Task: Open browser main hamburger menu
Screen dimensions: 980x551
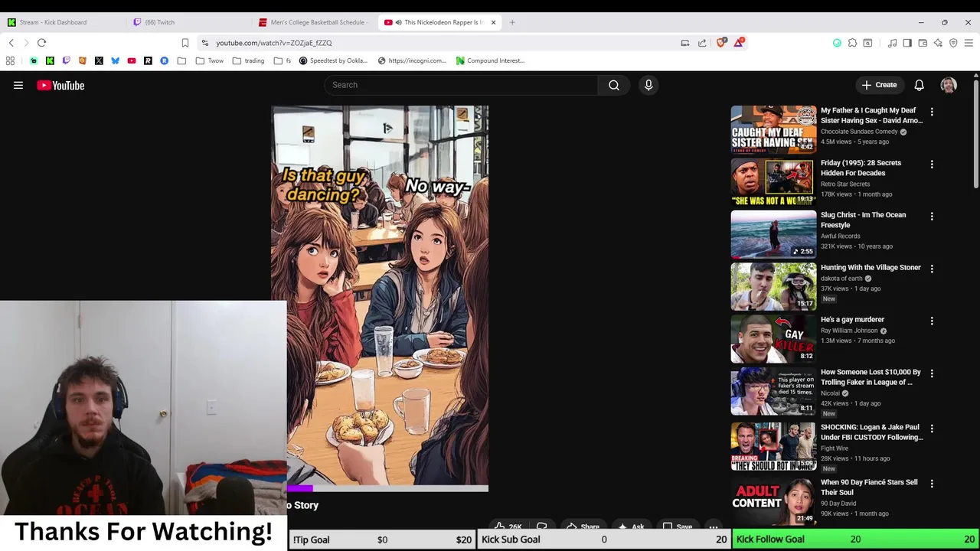Action: click(x=969, y=43)
